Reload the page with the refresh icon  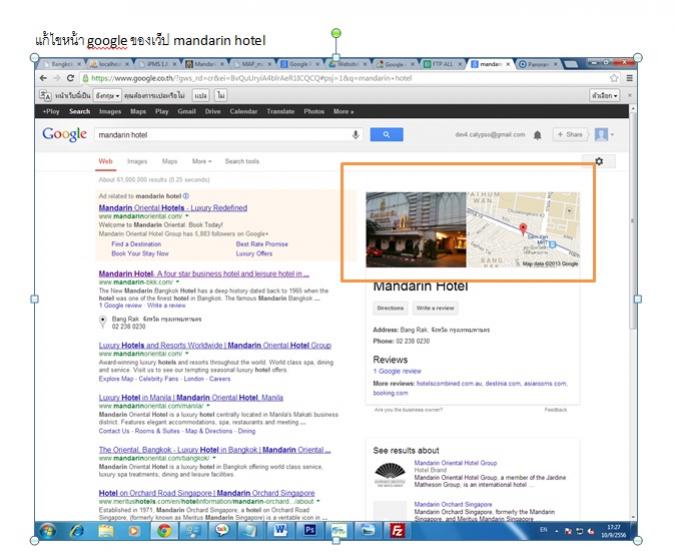pos(71,78)
